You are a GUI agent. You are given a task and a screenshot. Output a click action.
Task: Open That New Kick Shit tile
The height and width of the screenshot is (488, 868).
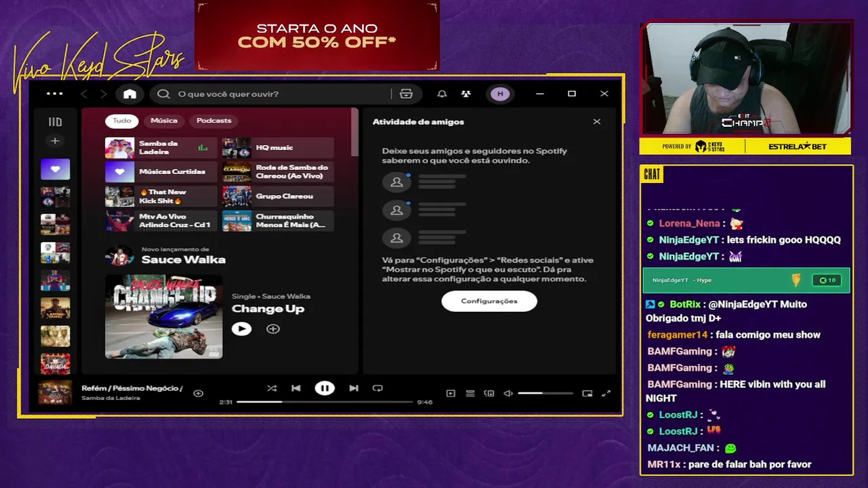[161, 197]
